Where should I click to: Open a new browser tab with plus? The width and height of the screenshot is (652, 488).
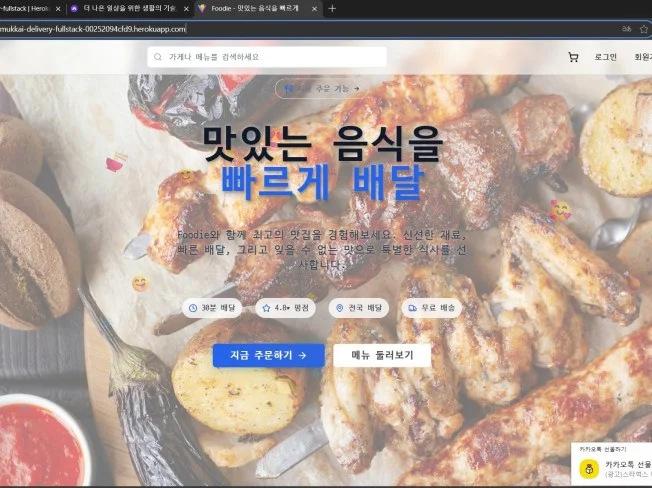pyautogui.click(x=332, y=9)
